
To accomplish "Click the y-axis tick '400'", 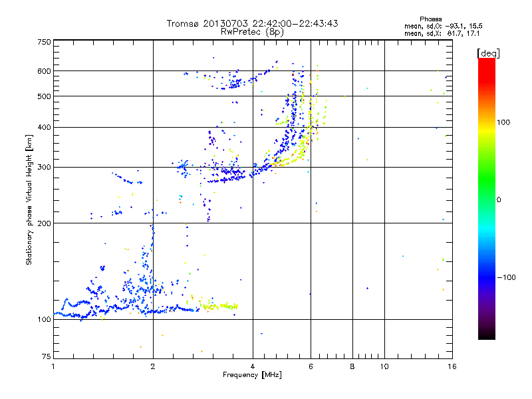I will point(44,127).
